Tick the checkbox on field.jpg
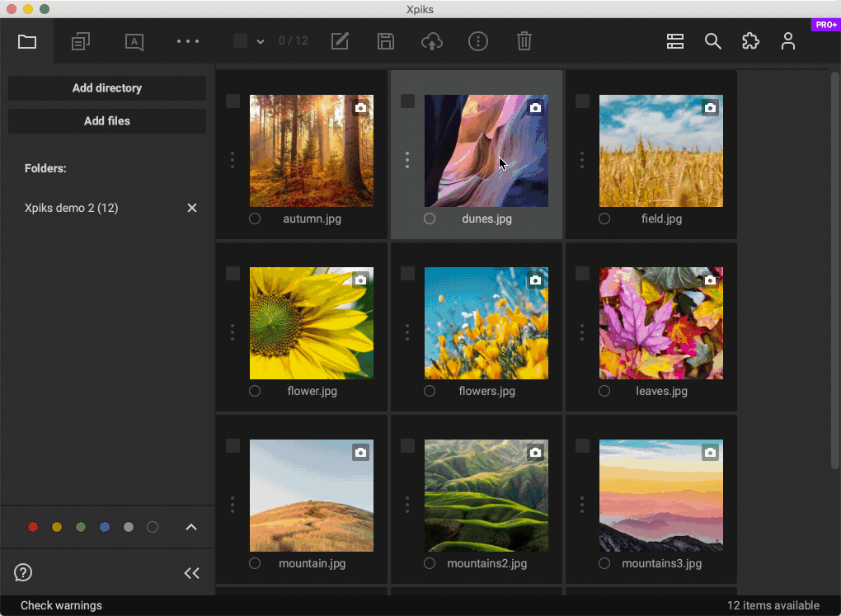The width and height of the screenshot is (841, 616). click(583, 101)
